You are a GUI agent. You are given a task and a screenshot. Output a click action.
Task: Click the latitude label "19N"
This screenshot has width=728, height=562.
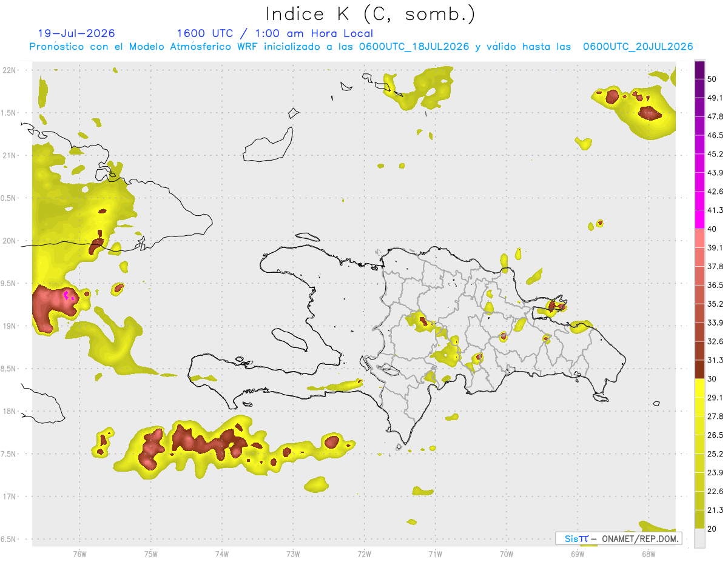tap(10, 326)
